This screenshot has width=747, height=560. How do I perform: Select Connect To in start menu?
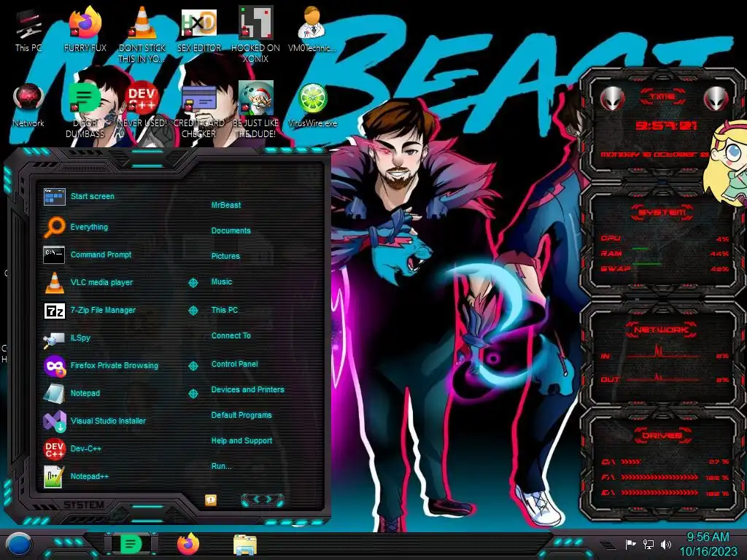coord(231,335)
